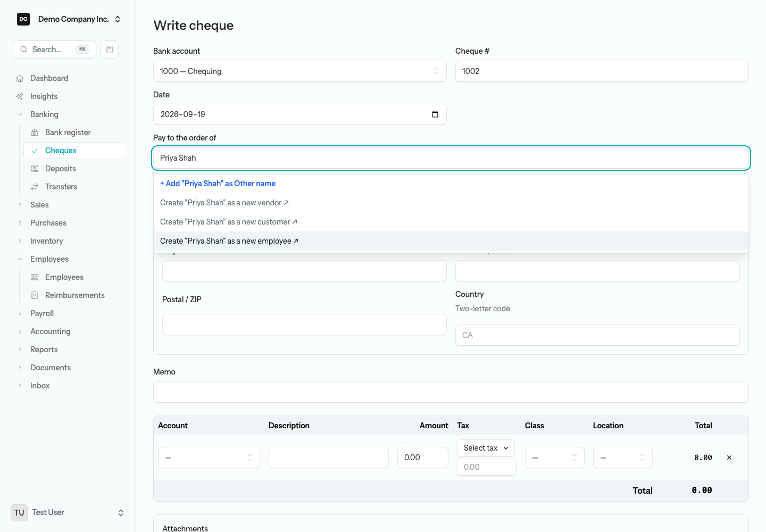Click the TU user avatar
The width and height of the screenshot is (766, 532).
pyautogui.click(x=19, y=513)
